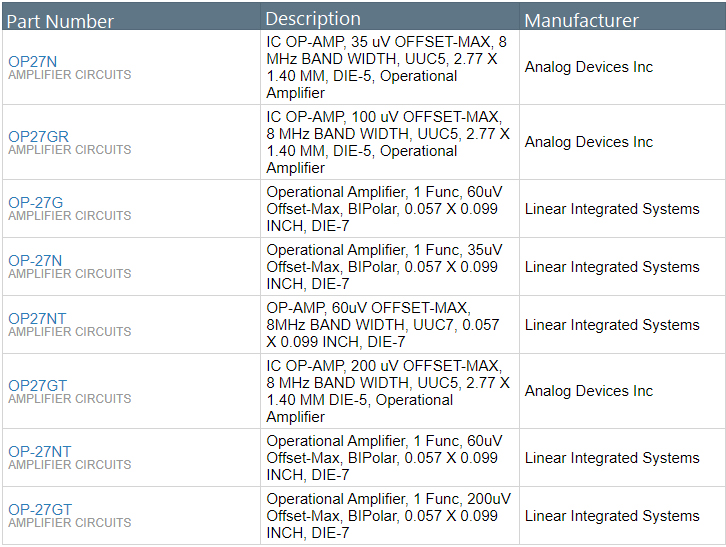Screen dimensions: 726x547
Task: Open the OP27N part number link
Action: click(32, 61)
